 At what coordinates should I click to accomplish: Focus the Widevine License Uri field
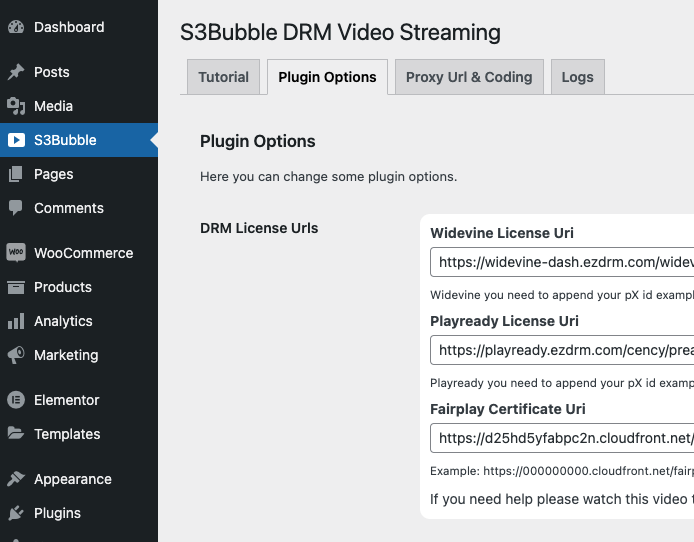pos(562,262)
